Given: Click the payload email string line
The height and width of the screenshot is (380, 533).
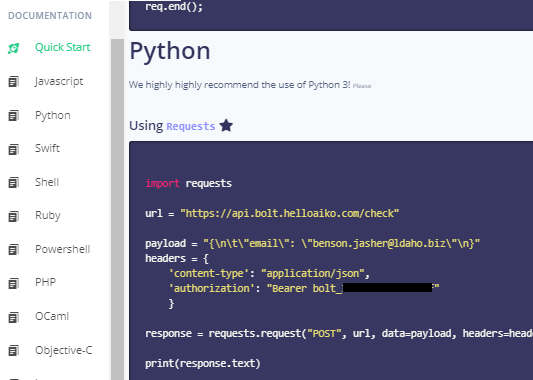Looking at the screenshot, I should [312, 243].
